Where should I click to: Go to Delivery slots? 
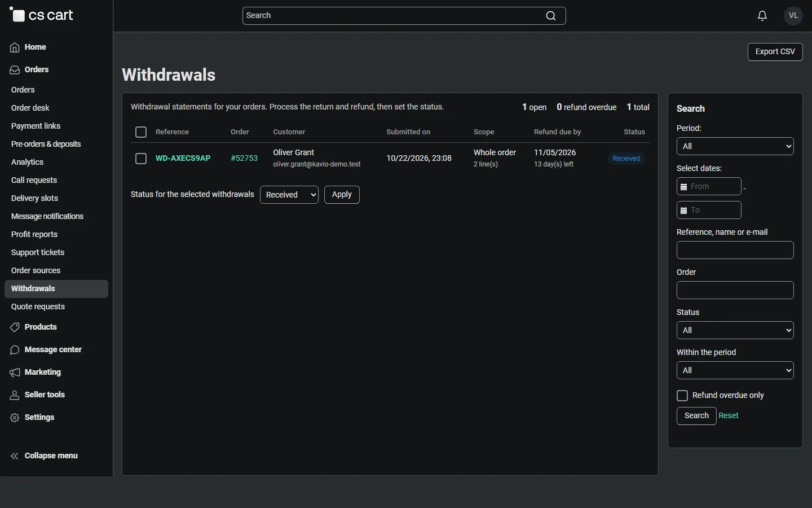tap(34, 198)
